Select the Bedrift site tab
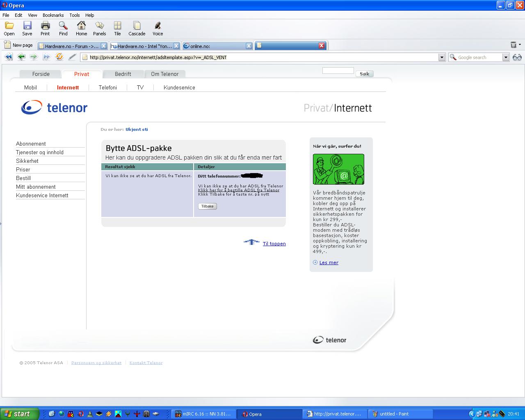The width and height of the screenshot is (525, 420). tap(123, 74)
